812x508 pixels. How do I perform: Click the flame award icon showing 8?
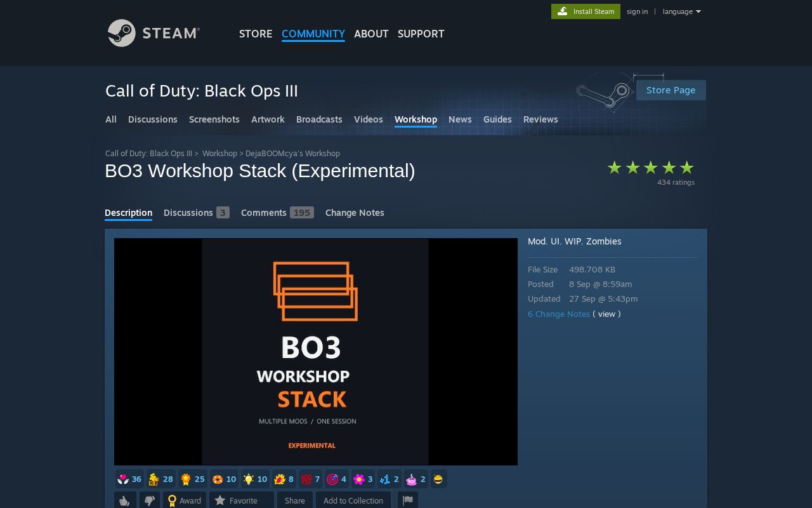coord(279,479)
